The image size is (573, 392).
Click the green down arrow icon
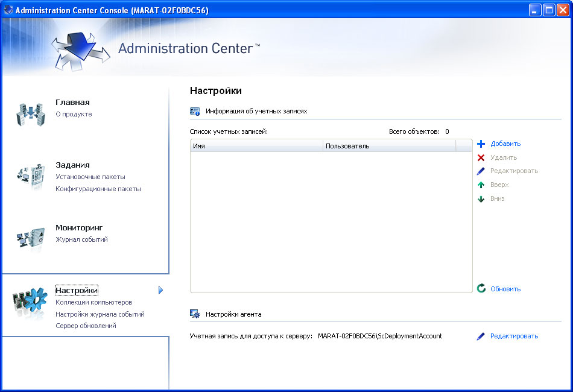tap(481, 199)
